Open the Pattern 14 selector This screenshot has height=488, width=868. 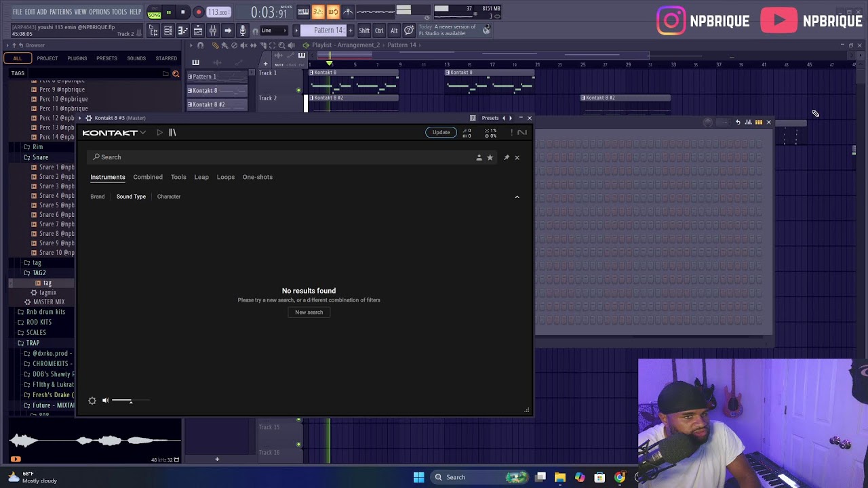coord(324,30)
